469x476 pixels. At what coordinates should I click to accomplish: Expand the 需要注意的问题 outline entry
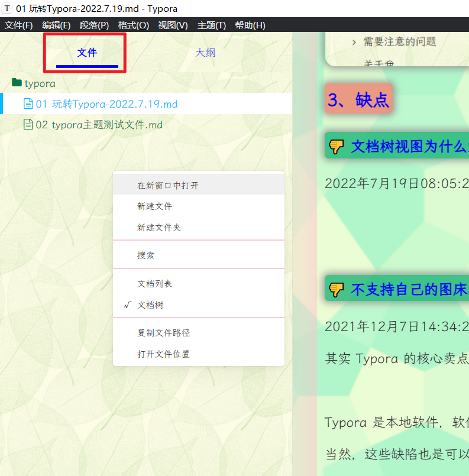[x=354, y=42]
